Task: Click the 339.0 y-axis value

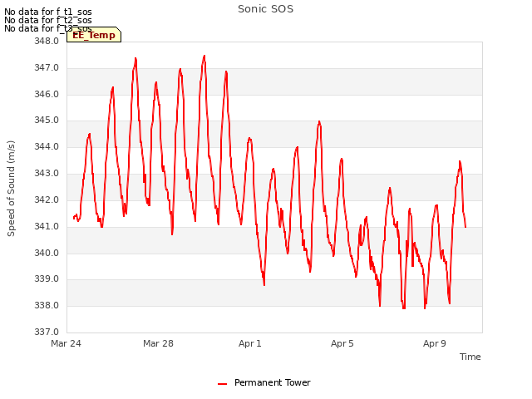Action: (47, 279)
